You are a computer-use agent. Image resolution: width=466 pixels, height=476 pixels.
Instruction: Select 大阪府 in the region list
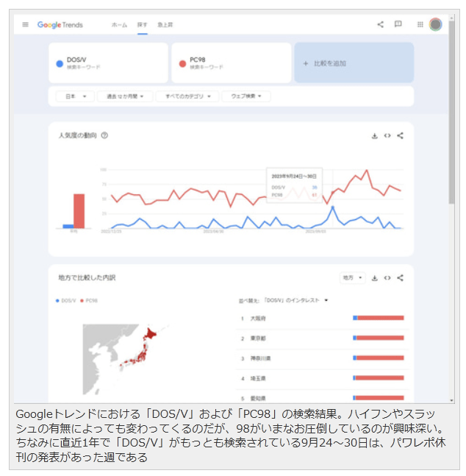[x=258, y=318]
